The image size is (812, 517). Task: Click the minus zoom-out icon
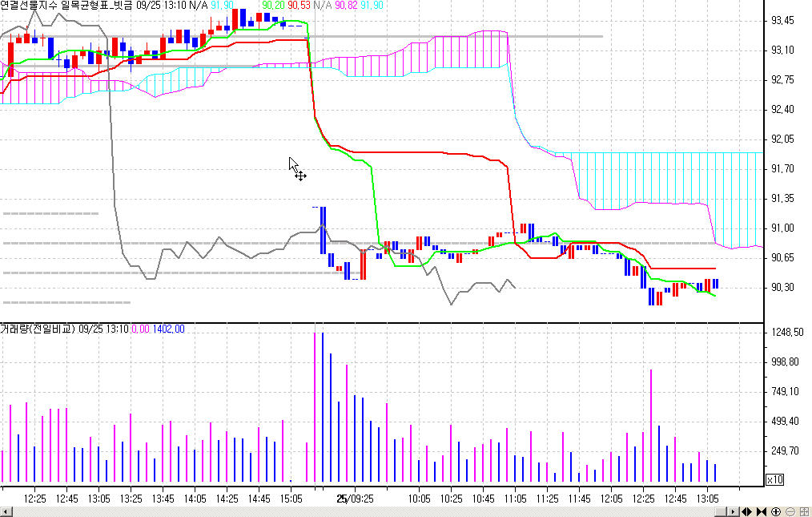click(x=789, y=511)
